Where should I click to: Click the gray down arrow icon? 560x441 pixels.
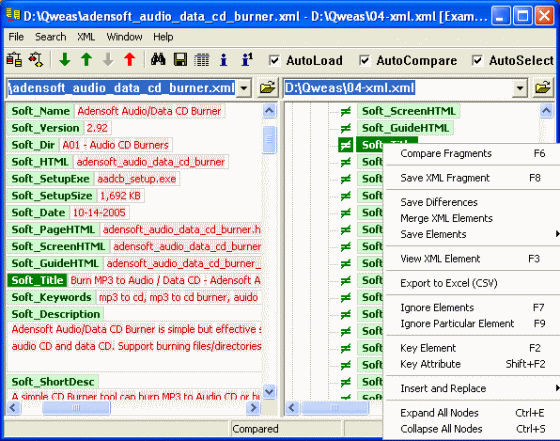(108, 60)
